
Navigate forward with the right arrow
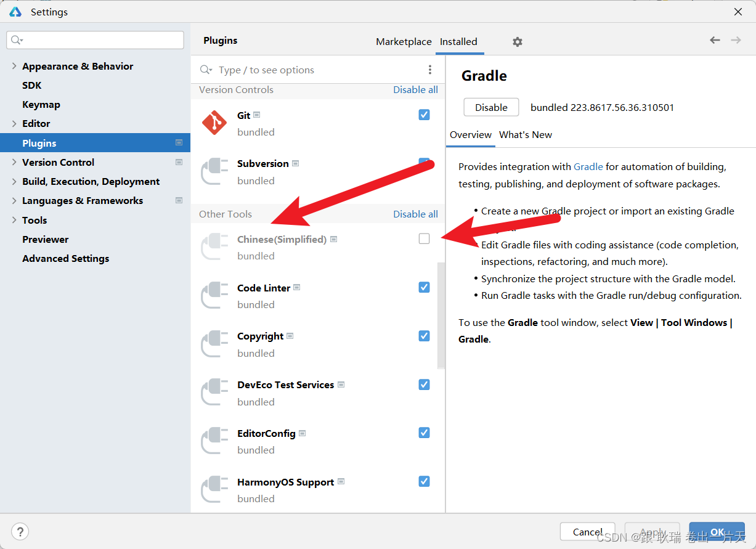[x=736, y=40]
